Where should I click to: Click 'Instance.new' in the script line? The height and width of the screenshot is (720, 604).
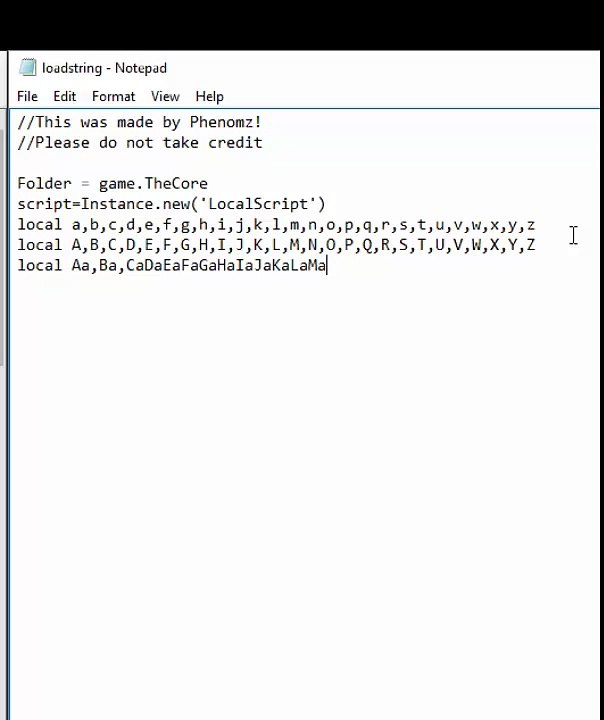[x=135, y=204]
